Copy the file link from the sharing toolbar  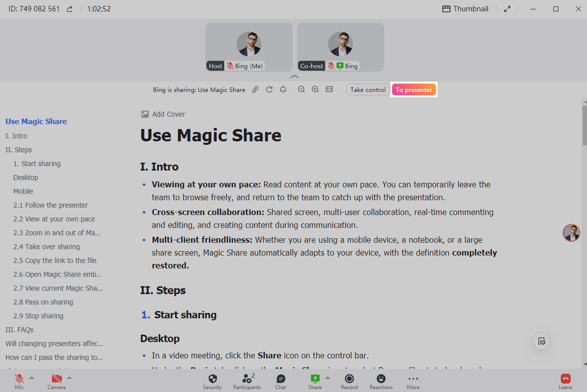pos(255,89)
